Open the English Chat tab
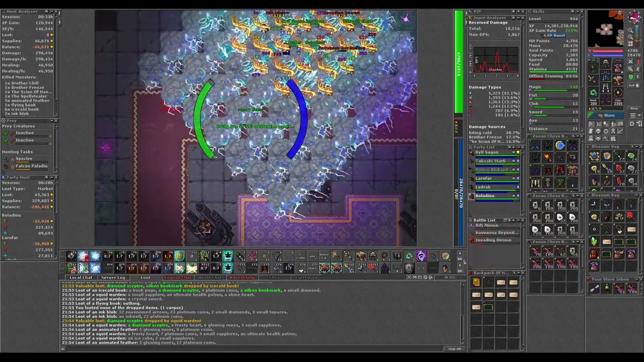The width and height of the screenshot is (644, 362). [x=178, y=278]
